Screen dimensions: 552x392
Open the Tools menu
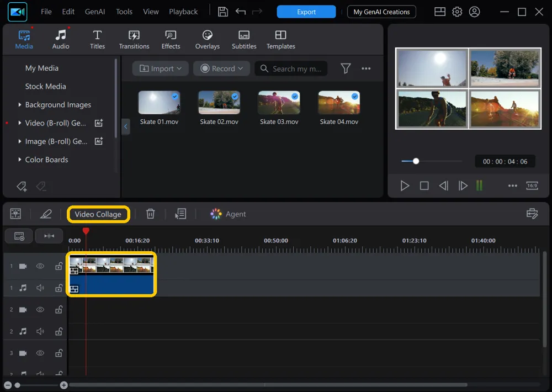point(124,12)
